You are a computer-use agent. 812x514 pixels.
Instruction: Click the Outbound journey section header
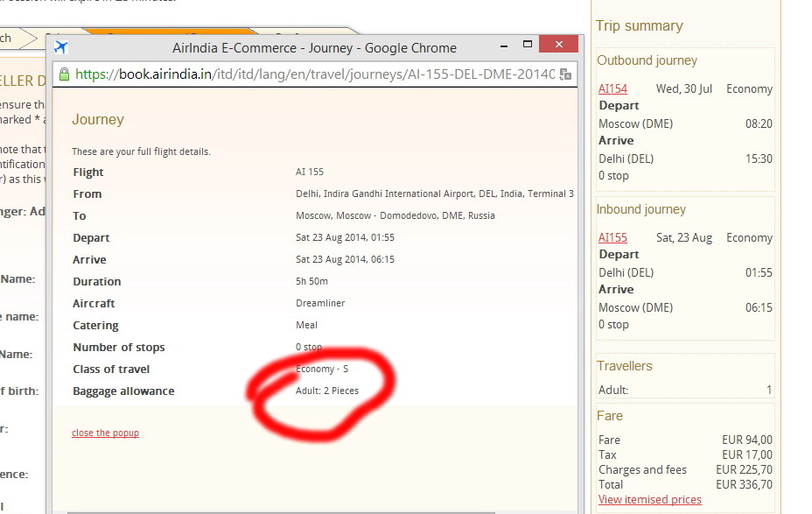click(647, 60)
